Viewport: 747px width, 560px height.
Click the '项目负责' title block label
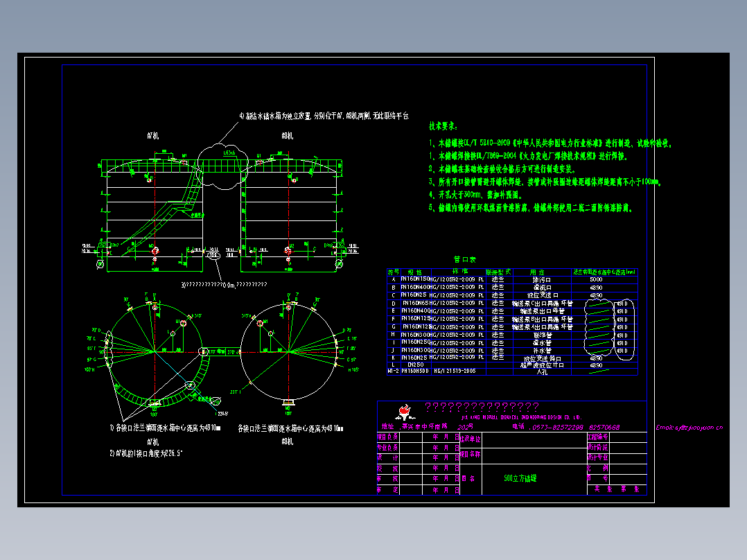tap(388, 437)
